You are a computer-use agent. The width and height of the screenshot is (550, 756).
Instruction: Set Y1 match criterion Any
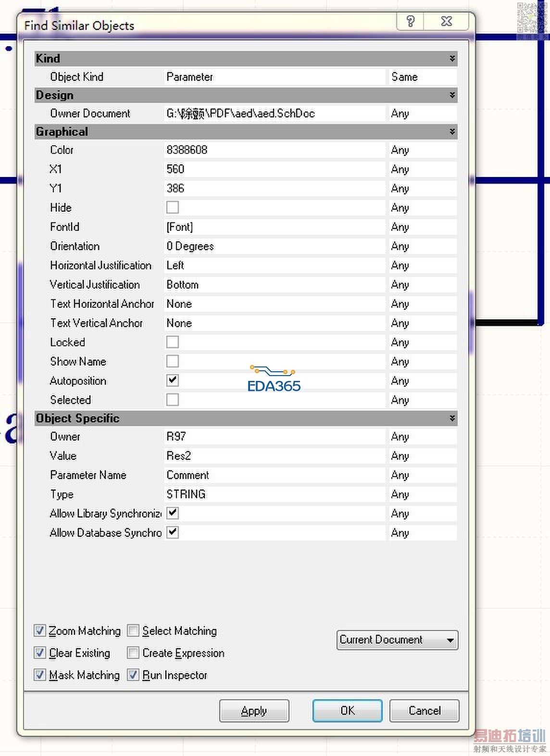[422, 189]
